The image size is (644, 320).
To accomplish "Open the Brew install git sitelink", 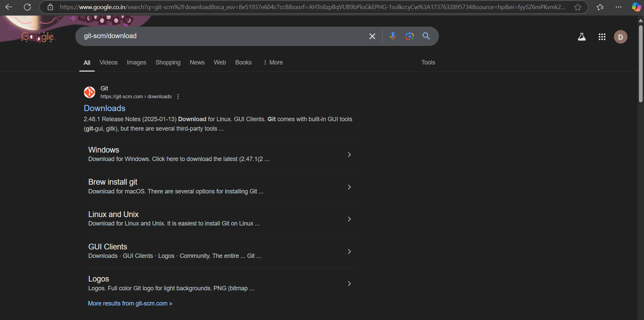I will (113, 182).
